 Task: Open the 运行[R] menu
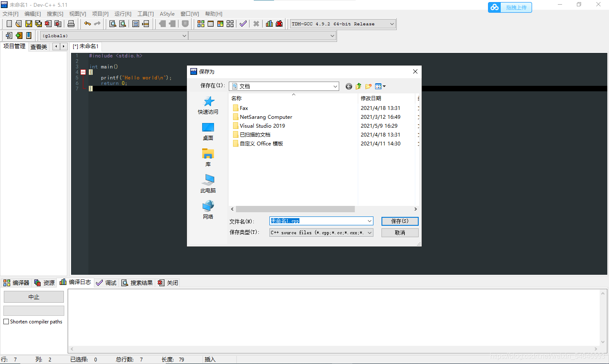pos(123,14)
